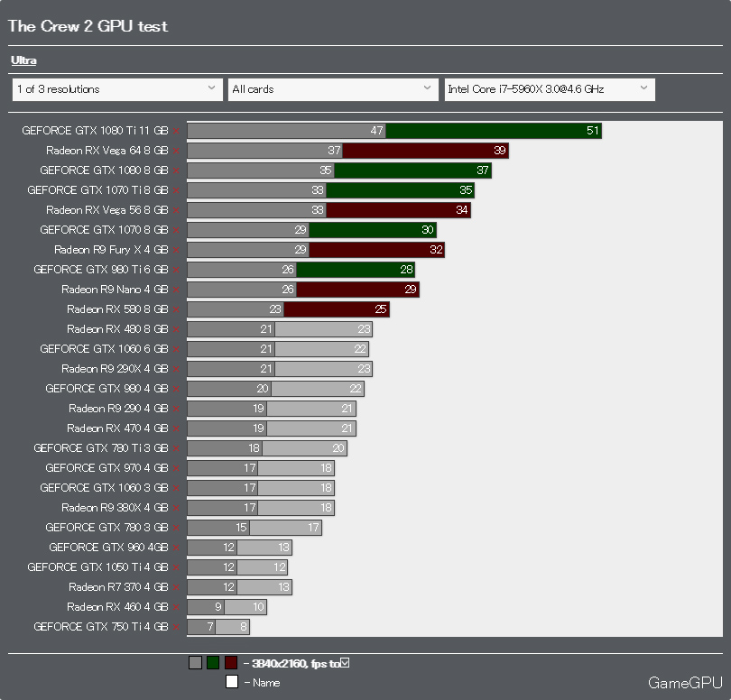Remove GEFORCE GTX 970 4 GB entry
731x700 pixels.
[x=176, y=468]
